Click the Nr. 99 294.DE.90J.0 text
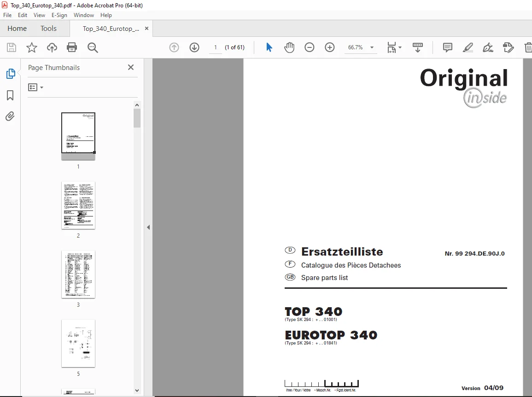 pyautogui.click(x=475, y=254)
